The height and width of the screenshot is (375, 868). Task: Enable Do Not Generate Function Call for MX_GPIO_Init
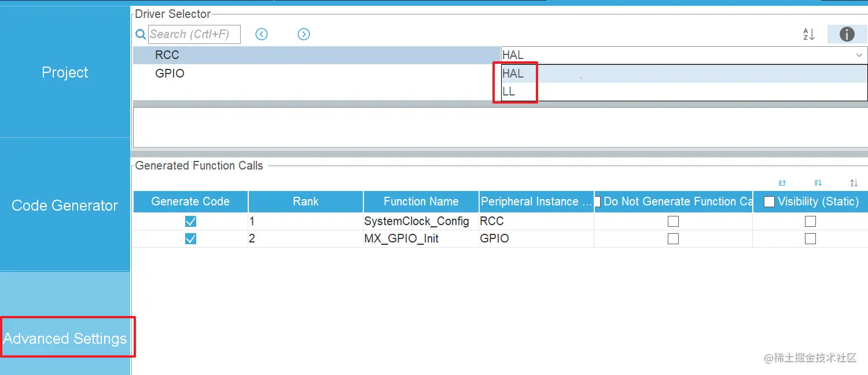coord(673,238)
